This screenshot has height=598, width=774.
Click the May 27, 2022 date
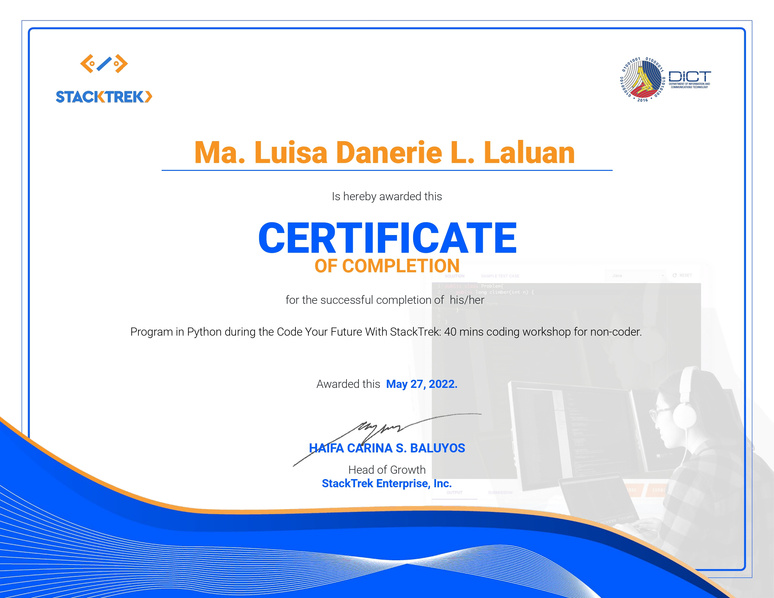pos(421,384)
